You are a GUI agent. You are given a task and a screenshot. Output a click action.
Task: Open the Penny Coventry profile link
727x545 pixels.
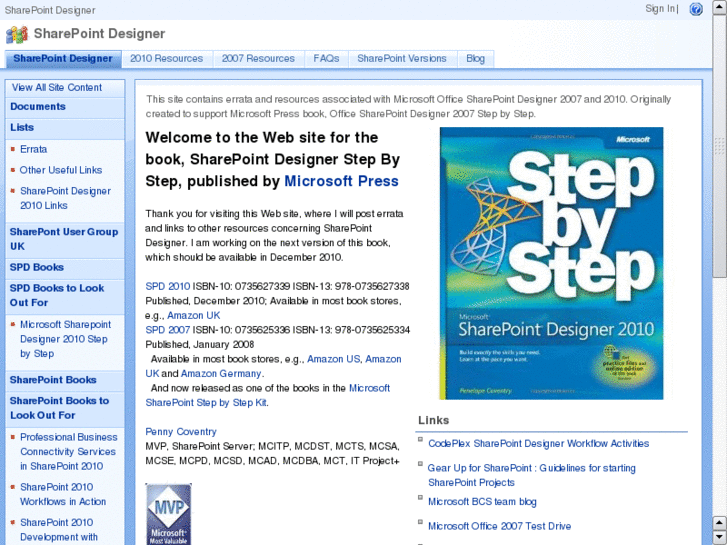pos(181,432)
